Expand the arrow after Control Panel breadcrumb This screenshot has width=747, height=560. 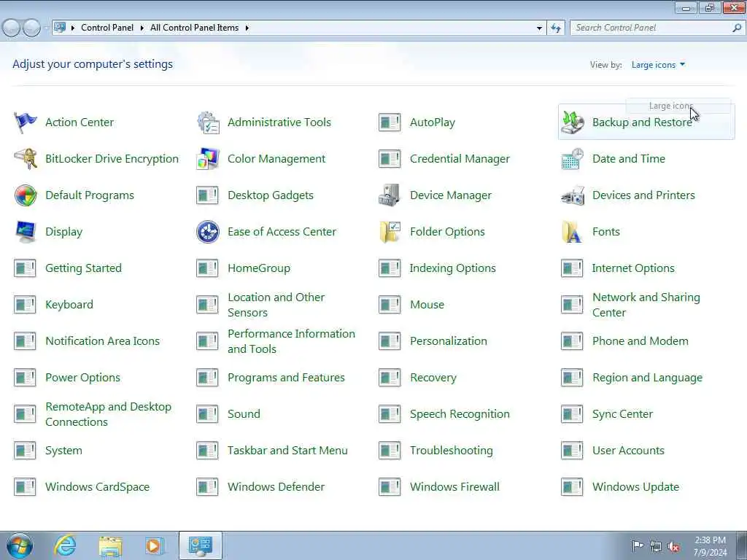[142, 28]
